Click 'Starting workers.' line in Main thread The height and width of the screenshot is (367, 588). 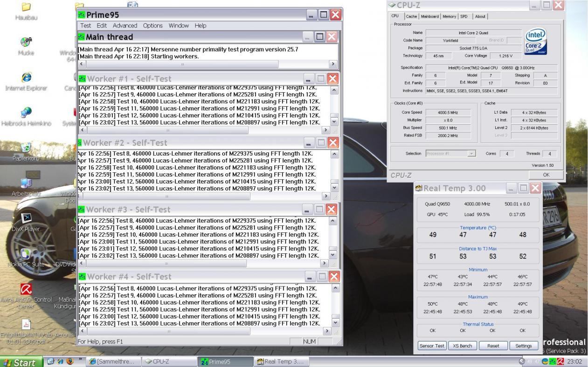click(138, 56)
